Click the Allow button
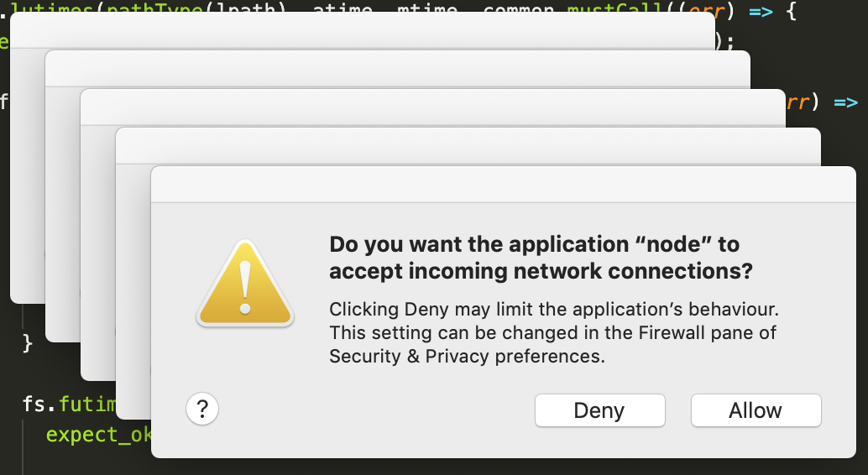Screen dimensions: 868x475 pyautogui.click(x=756, y=410)
